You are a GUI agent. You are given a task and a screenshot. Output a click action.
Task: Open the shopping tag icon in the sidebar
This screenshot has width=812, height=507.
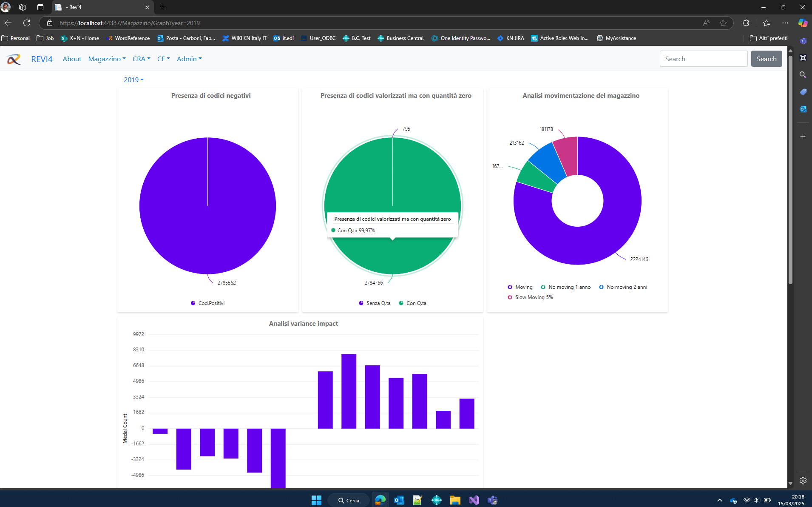tap(803, 92)
